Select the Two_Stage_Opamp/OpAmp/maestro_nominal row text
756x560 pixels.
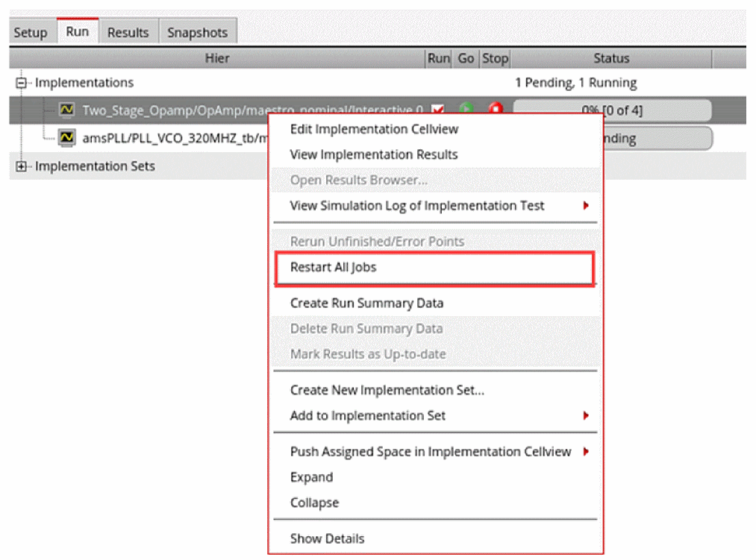[253, 111]
